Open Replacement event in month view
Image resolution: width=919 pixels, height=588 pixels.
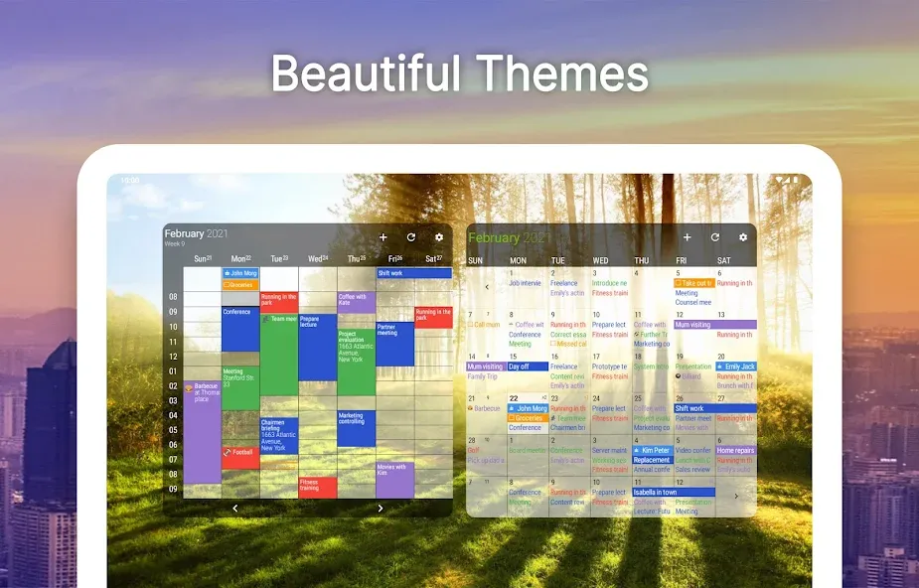(x=651, y=460)
